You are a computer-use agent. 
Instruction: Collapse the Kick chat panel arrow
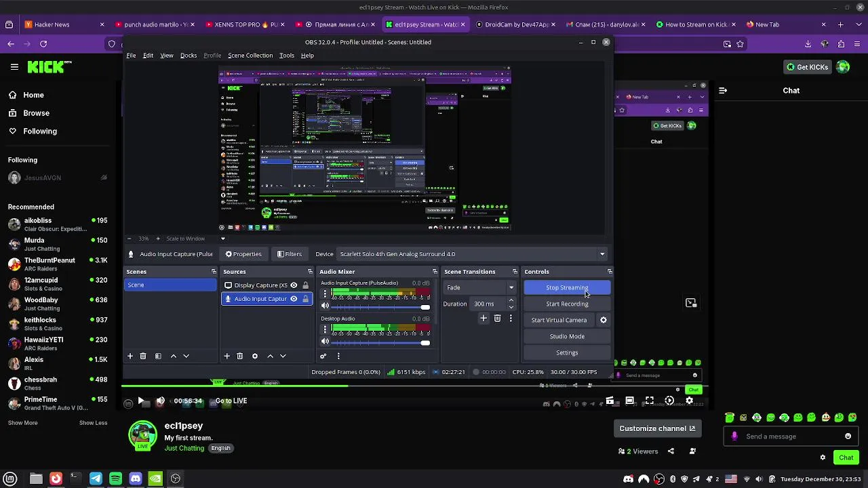(x=723, y=90)
